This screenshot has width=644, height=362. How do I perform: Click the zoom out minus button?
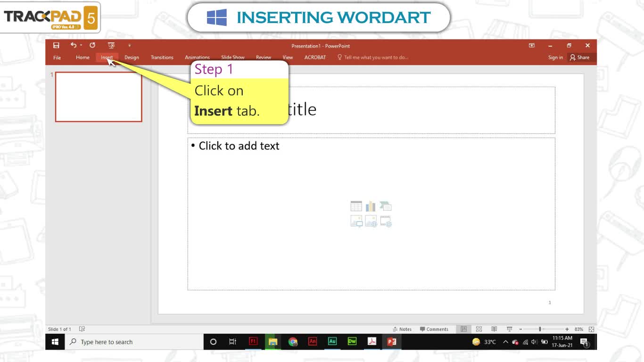coord(520,329)
